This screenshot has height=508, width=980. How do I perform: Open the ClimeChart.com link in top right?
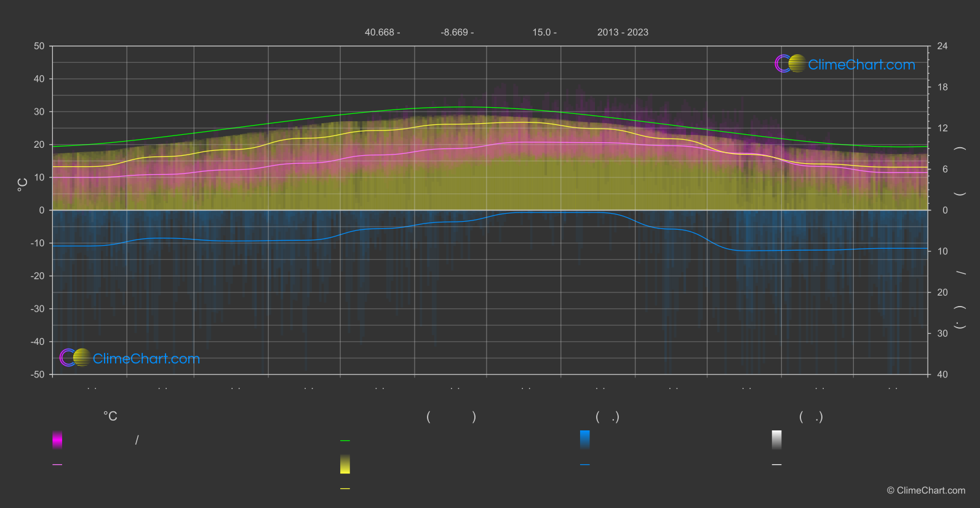click(861, 65)
